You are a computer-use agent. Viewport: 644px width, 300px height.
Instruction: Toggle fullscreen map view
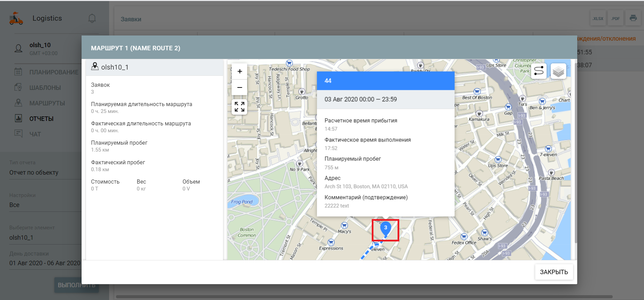click(240, 107)
